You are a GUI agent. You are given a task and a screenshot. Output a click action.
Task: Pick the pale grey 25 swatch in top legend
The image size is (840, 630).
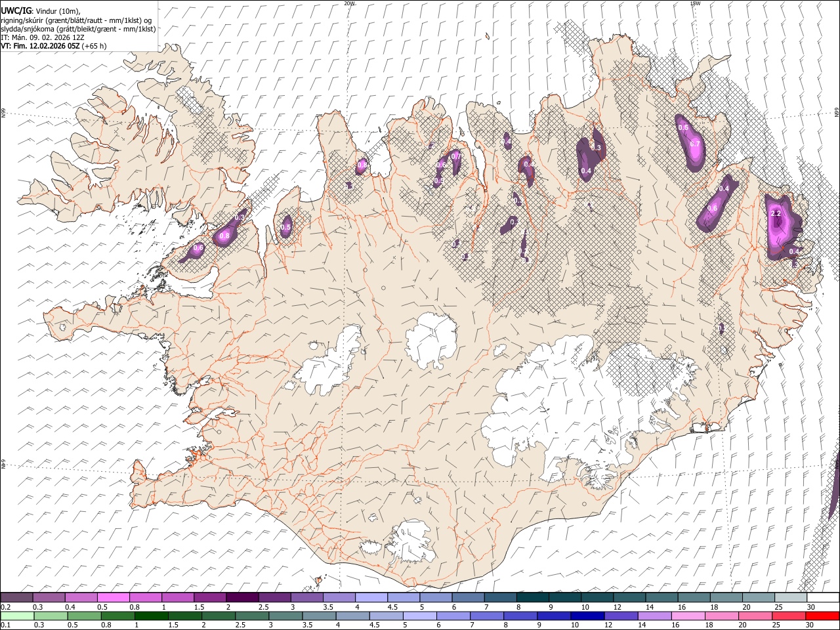(791, 598)
